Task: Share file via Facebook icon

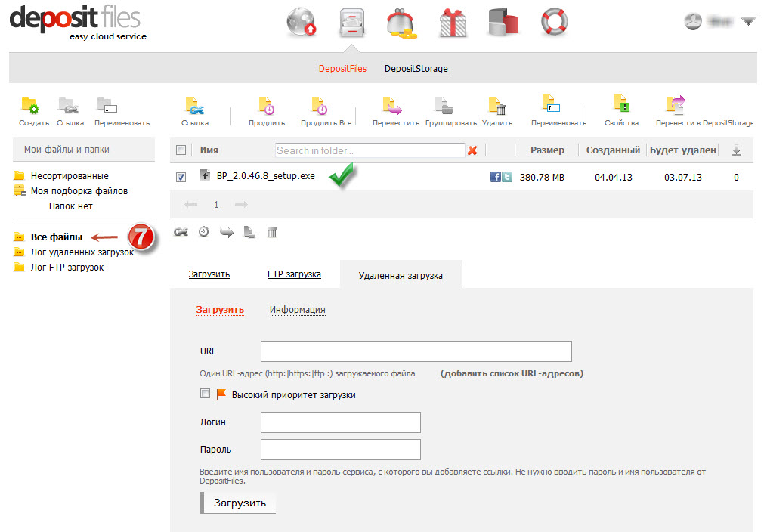Action: coord(496,177)
